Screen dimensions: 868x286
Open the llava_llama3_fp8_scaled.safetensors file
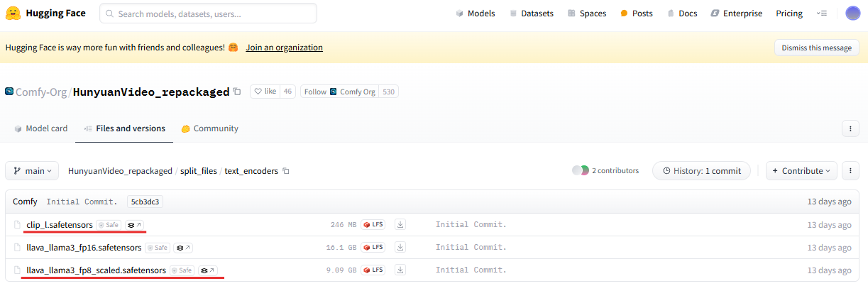click(x=97, y=270)
